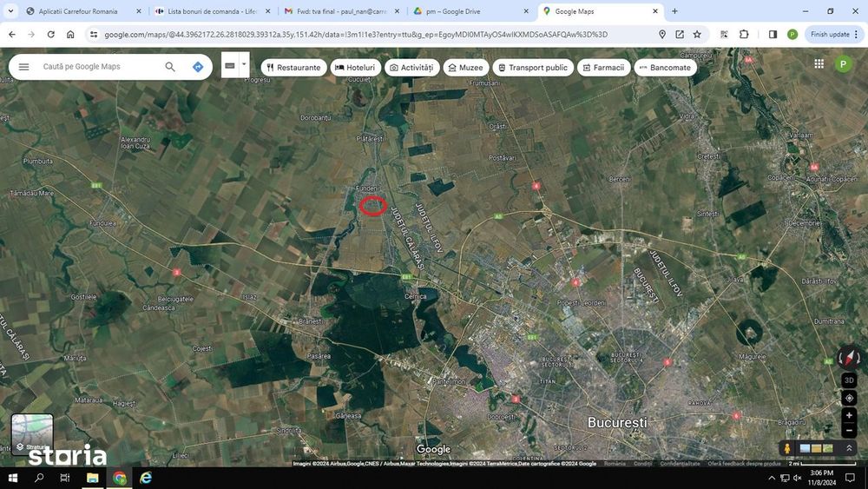The image size is (868, 489).
Task: Open a new browser tab
Action: tap(674, 11)
